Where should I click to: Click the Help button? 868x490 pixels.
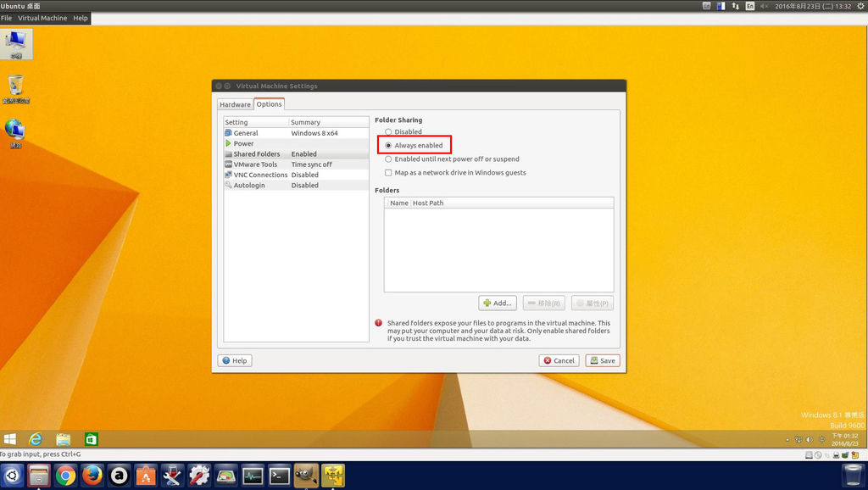tap(234, 359)
